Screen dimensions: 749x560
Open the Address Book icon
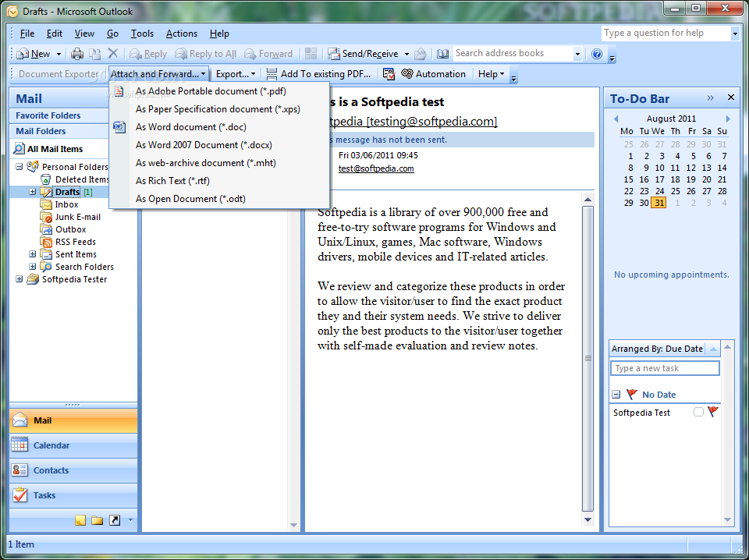[443, 54]
